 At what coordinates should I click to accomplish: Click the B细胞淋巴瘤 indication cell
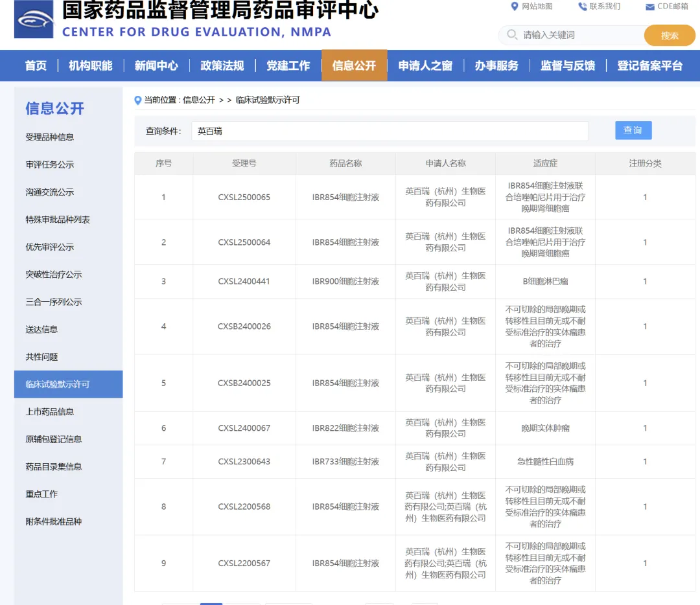click(x=545, y=282)
